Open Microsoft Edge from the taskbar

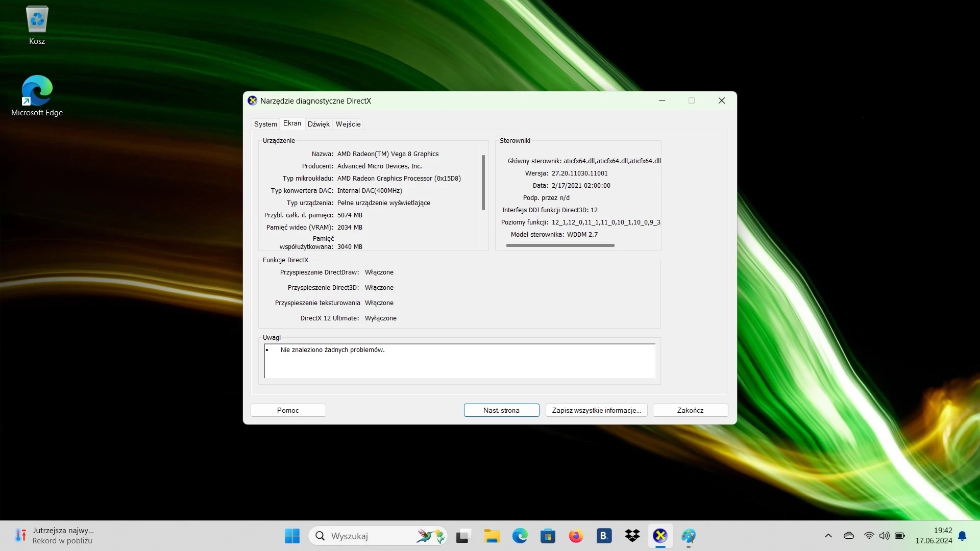pyautogui.click(x=520, y=536)
